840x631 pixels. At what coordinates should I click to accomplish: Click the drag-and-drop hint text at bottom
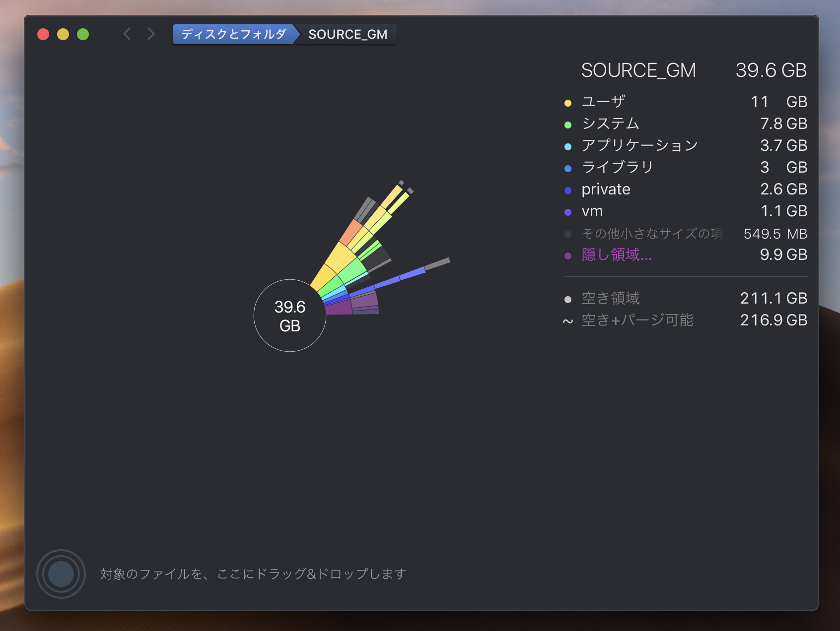click(x=253, y=574)
